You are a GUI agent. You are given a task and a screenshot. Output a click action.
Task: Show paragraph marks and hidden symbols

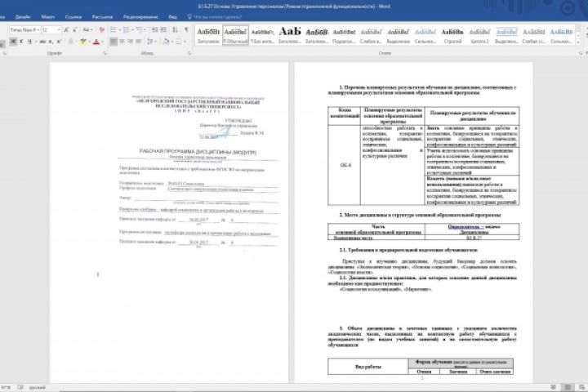click(186, 29)
